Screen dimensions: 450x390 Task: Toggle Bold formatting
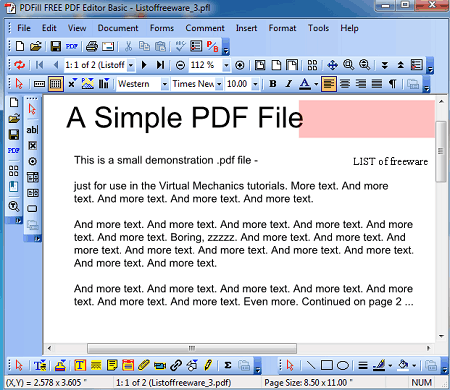point(273,84)
